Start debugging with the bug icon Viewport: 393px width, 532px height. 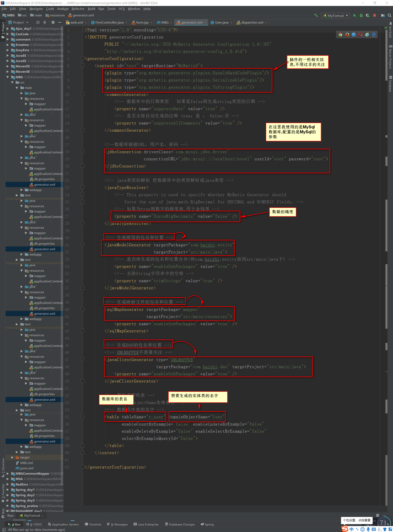(361, 15)
